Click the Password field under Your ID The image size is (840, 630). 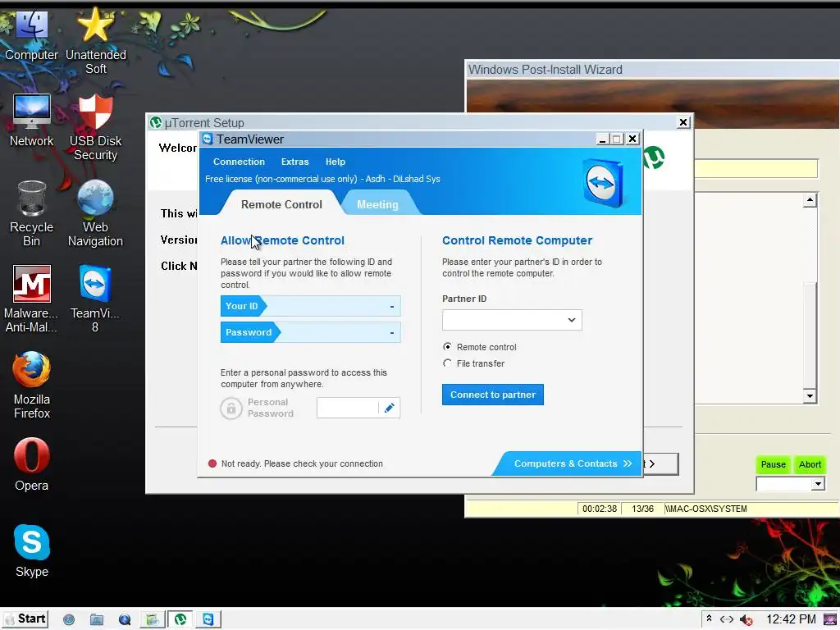311,332
